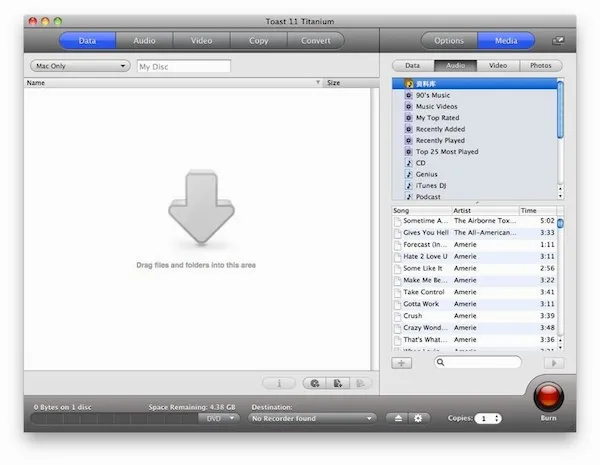The image size is (600, 465).
Task: Click the red Burn button
Action: point(548,396)
